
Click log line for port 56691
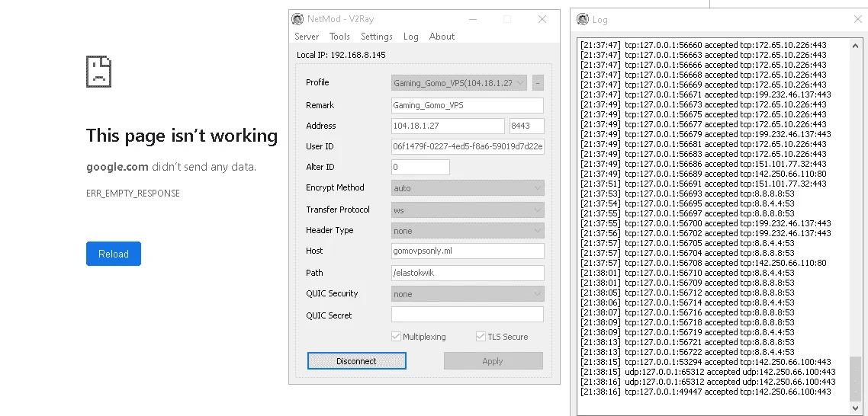(703, 184)
